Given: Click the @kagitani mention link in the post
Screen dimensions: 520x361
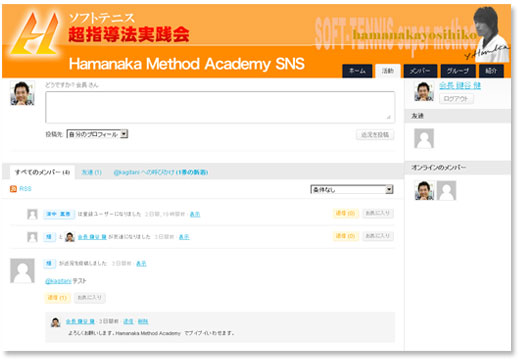Looking at the screenshot, I should click(58, 281).
